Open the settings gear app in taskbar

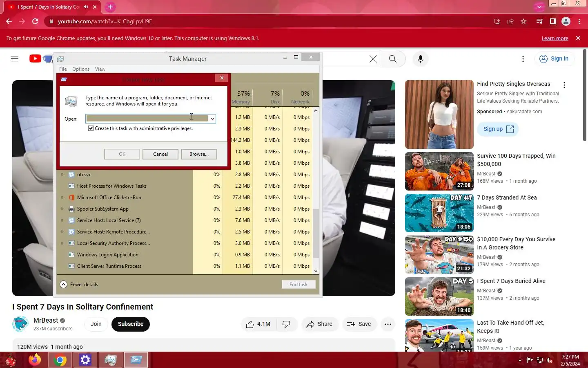(x=85, y=360)
